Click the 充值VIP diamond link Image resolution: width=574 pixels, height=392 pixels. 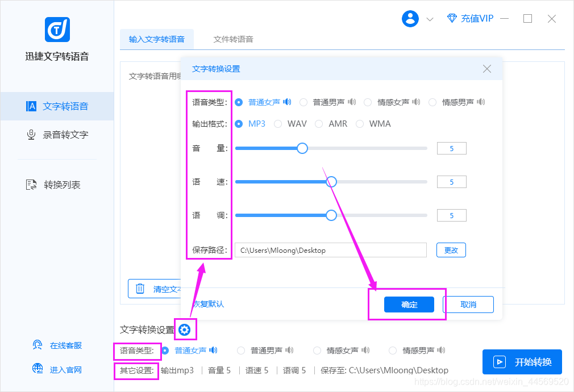471,18
